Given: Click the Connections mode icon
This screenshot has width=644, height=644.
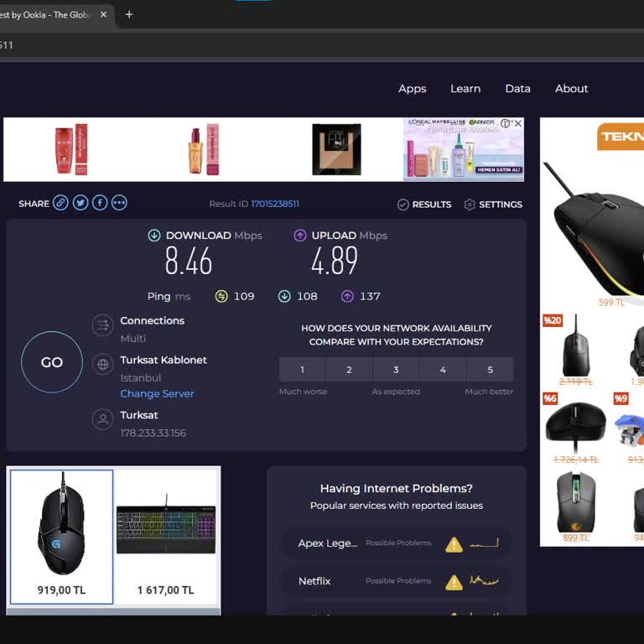Looking at the screenshot, I should (x=102, y=325).
